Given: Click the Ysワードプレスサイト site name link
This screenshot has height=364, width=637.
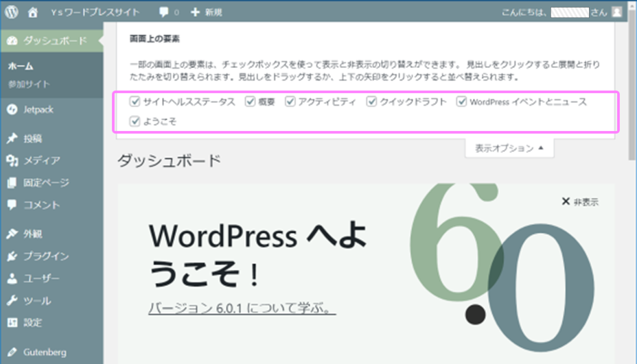Looking at the screenshot, I should pos(95,12).
